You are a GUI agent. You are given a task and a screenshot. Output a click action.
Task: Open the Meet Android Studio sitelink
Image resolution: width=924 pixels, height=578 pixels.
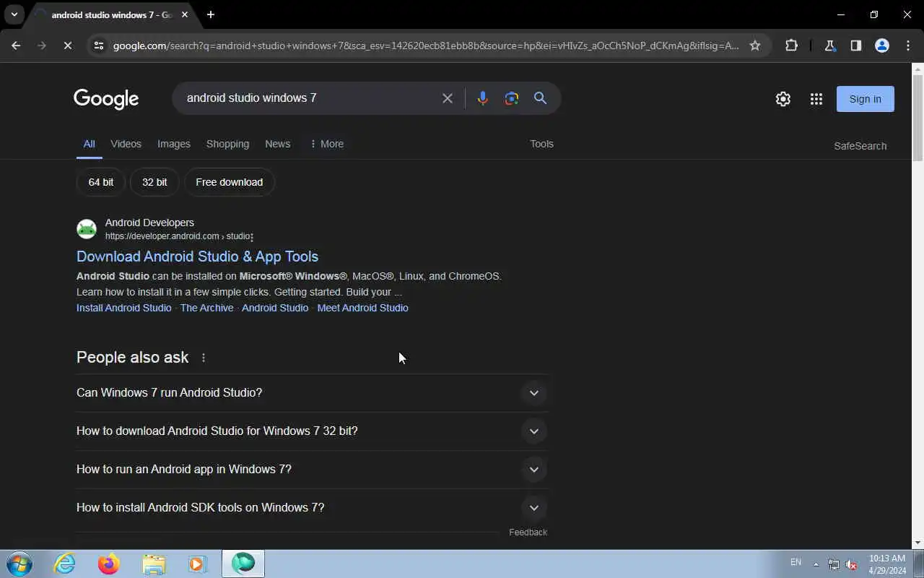click(x=362, y=308)
